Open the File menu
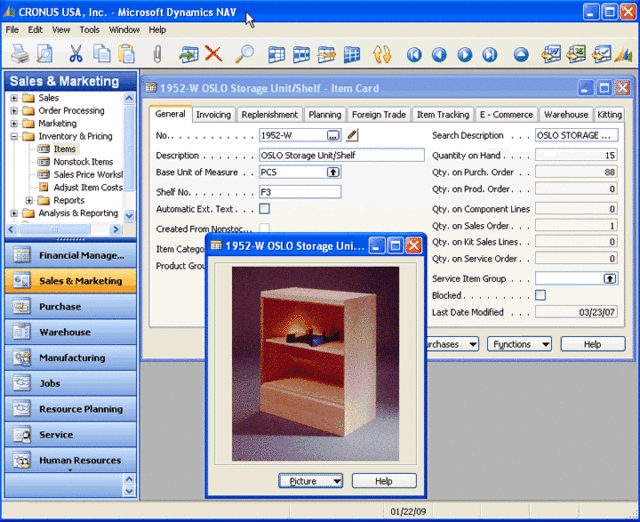Screen dimensions: 640x522 pyautogui.click(x=12, y=30)
